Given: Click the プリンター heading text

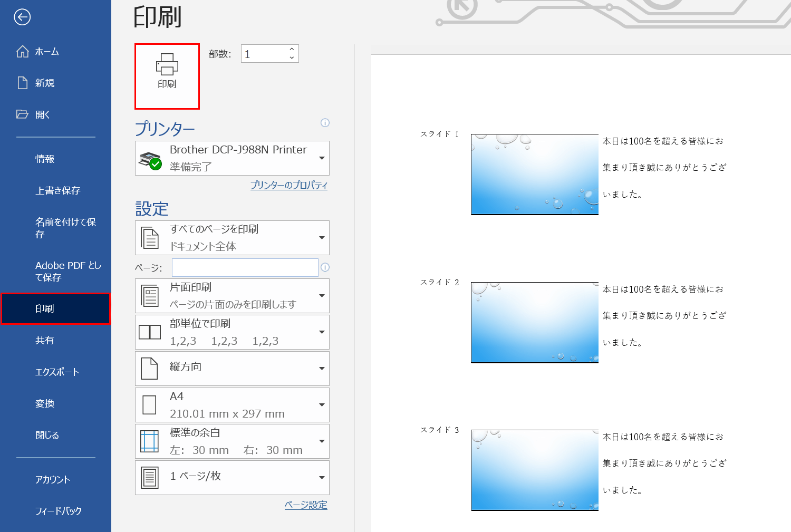Looking at the screenshot, I should (x=165, y=129).
